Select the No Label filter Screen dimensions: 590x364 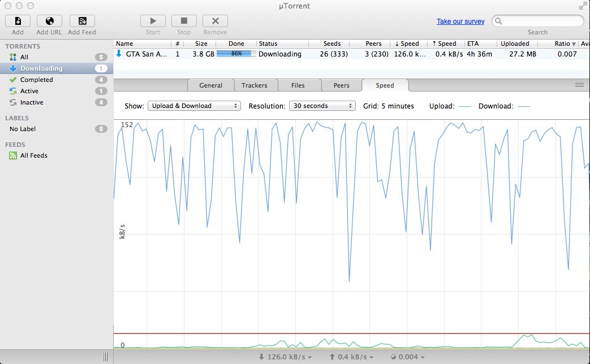(57, 129)
